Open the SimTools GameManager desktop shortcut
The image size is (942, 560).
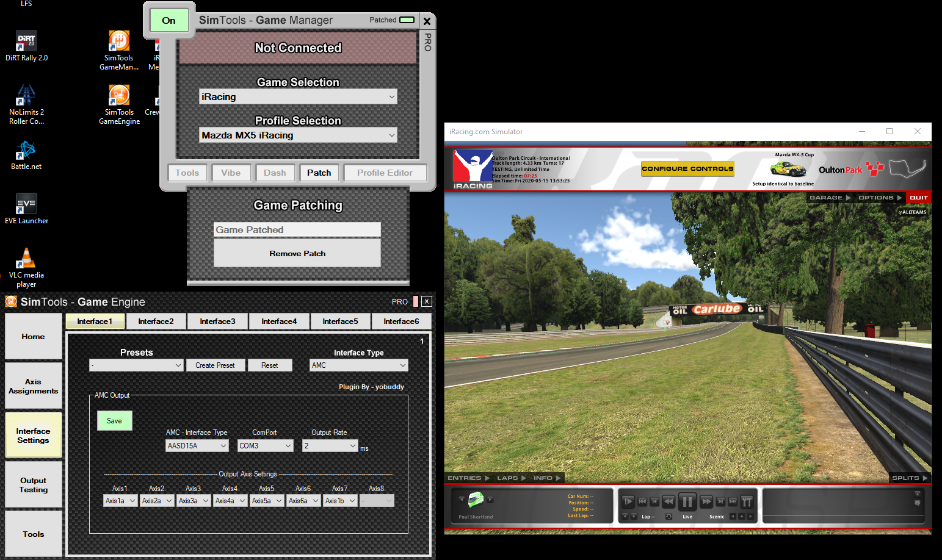click(119, 50)
